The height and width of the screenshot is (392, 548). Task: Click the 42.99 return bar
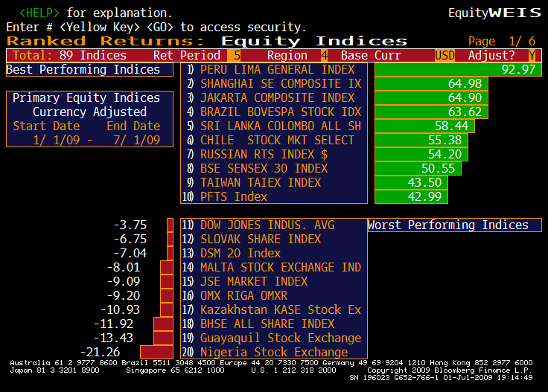pos(411,196)
